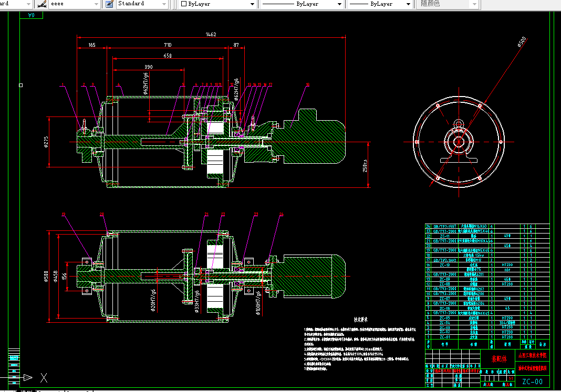Click the "技术要求" notes heading
The image size is (561, 392).
coord(360,319)
